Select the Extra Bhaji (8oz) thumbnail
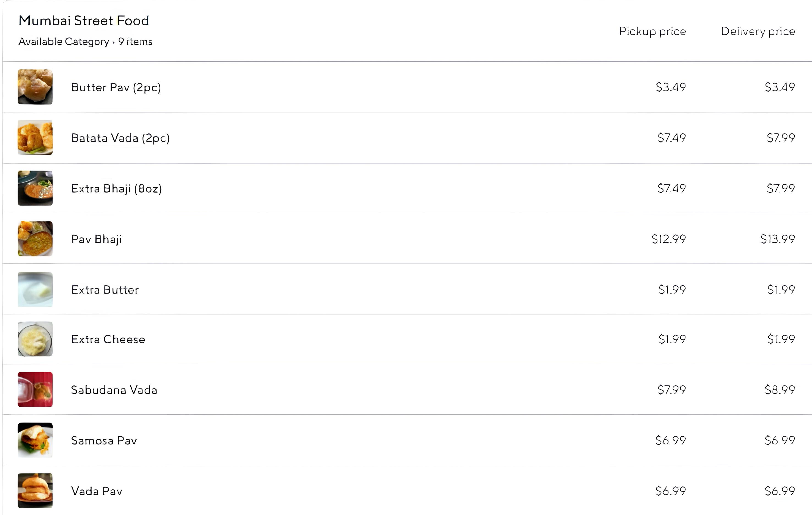 point(35,188)
